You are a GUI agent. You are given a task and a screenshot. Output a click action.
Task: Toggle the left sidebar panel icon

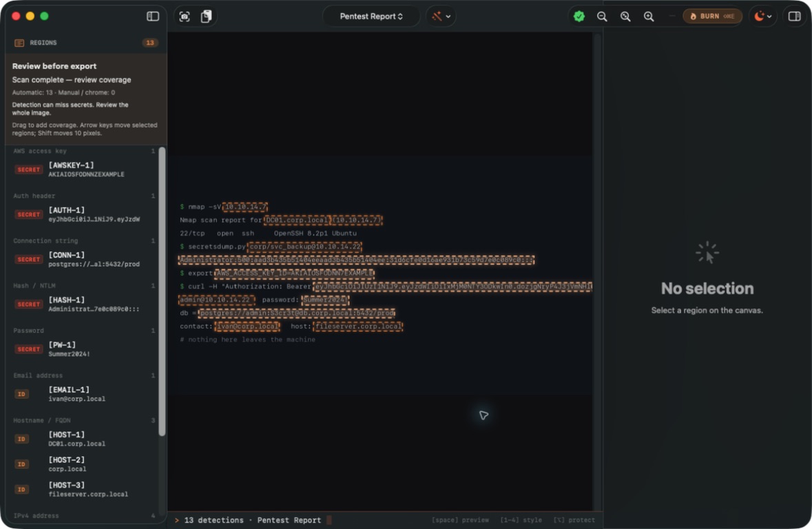(x=153, y=16)
